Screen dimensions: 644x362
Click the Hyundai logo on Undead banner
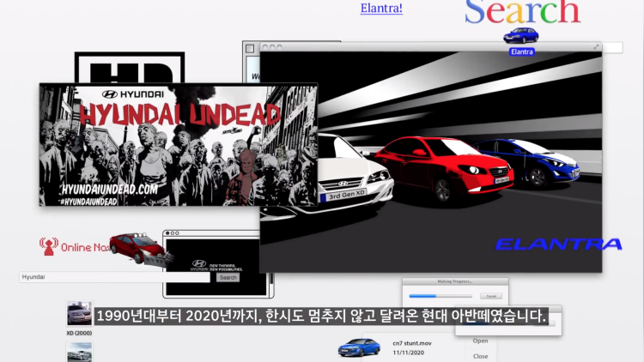132,94
